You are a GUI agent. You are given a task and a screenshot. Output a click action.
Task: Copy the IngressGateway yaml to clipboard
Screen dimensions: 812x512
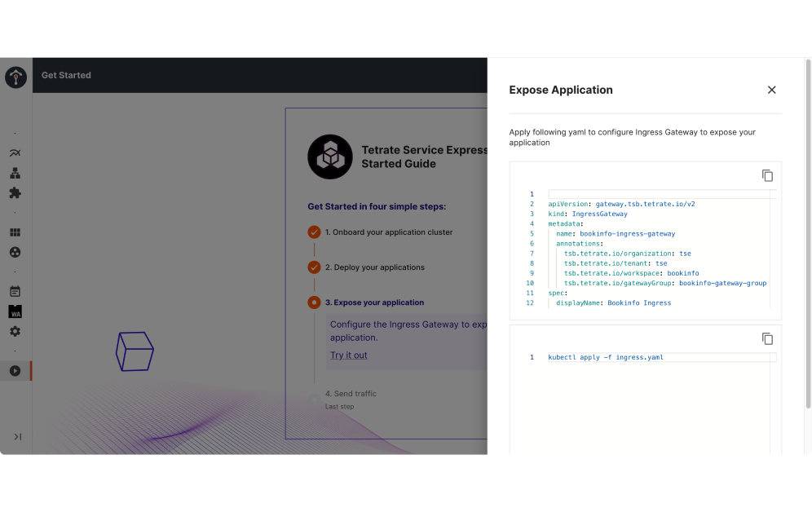pos(767,175)
